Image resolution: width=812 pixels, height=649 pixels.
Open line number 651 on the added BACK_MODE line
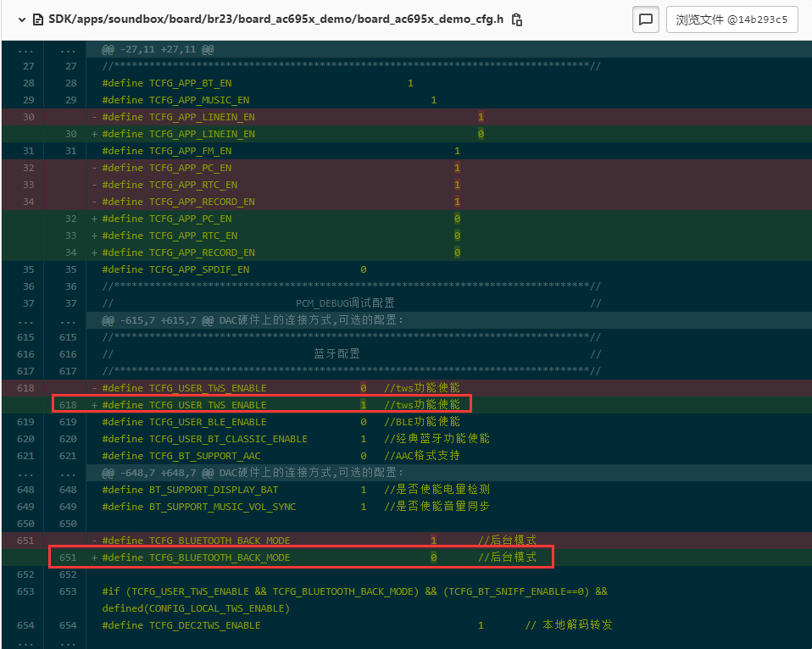pos(68,557)
